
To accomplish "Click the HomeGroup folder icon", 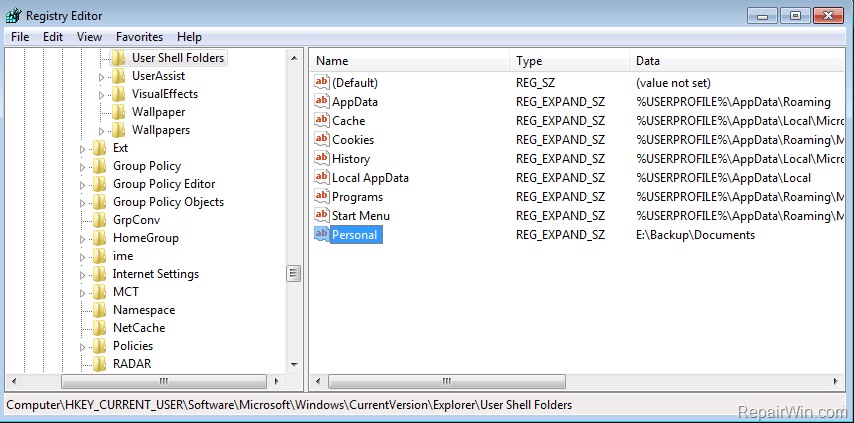I will 99,238.
